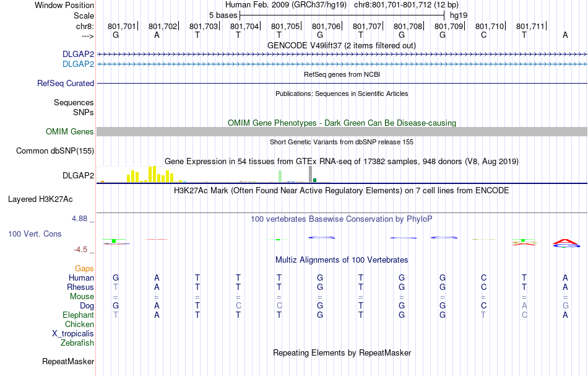The height and width of the screenshot is (376, 588).
Task: Open the dark blue DLGAP2 GENCODE label
Action: tap(78, 55)
